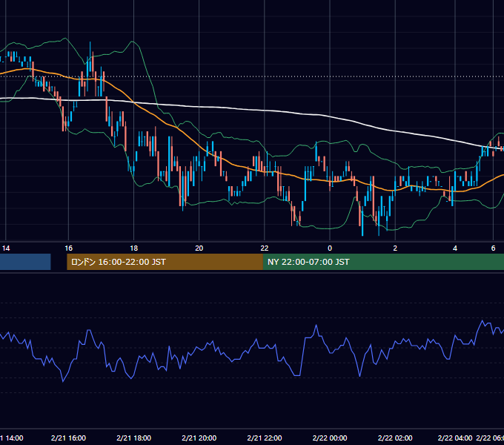Click the 2 hour label on upper axis

pos(395,248)
